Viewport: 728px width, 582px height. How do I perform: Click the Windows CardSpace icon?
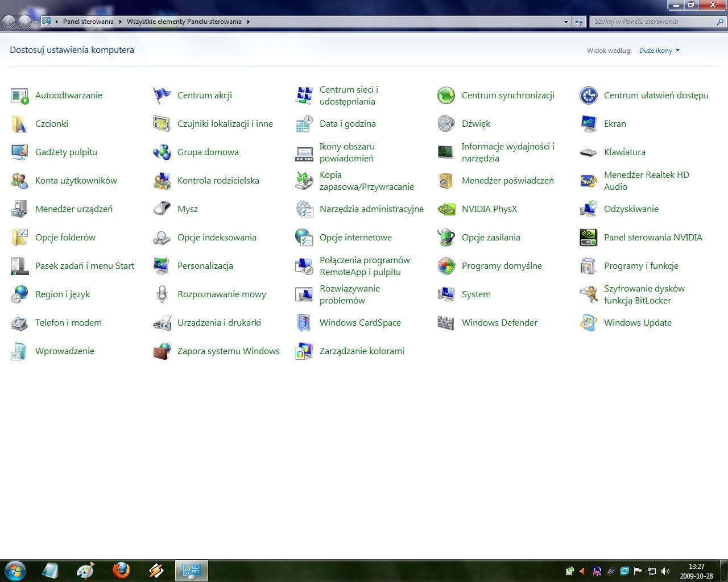coord(304,323)
